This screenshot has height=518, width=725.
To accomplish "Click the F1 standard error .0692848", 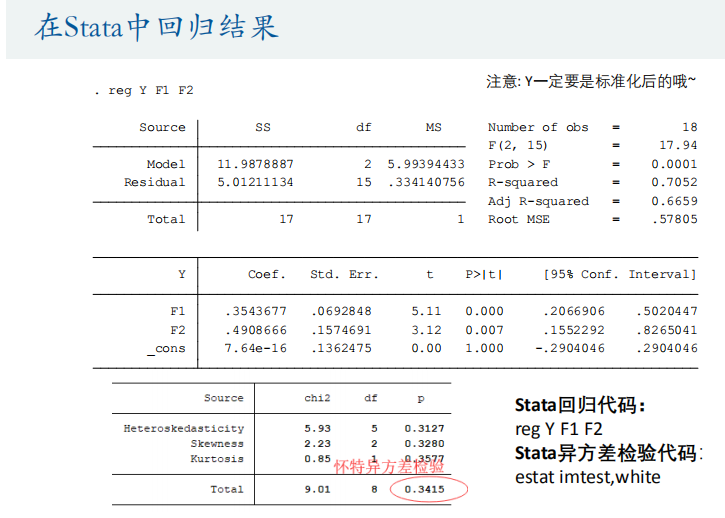I will coord(341,311).
